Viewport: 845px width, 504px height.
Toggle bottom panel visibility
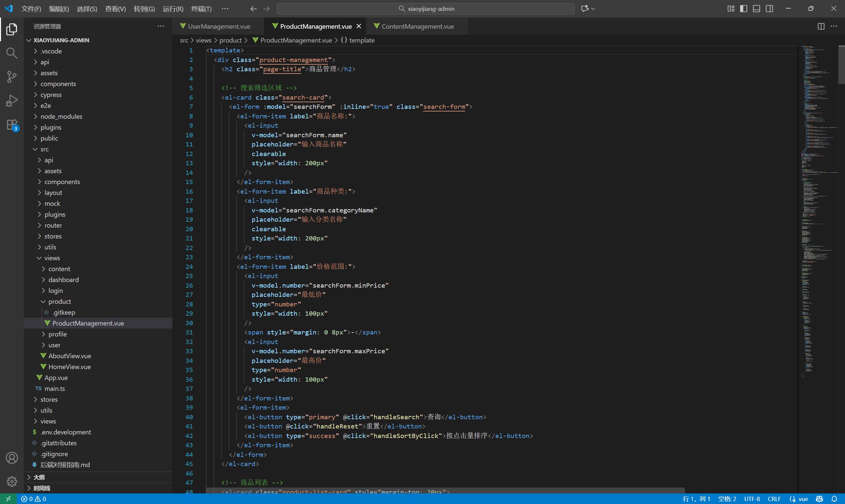click(x=756, y=9)
